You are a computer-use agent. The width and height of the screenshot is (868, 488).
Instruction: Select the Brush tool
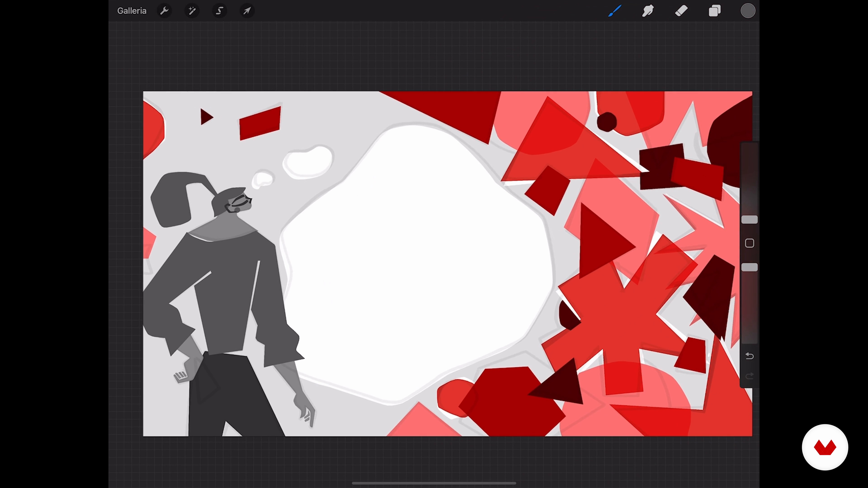pos(615,11)
